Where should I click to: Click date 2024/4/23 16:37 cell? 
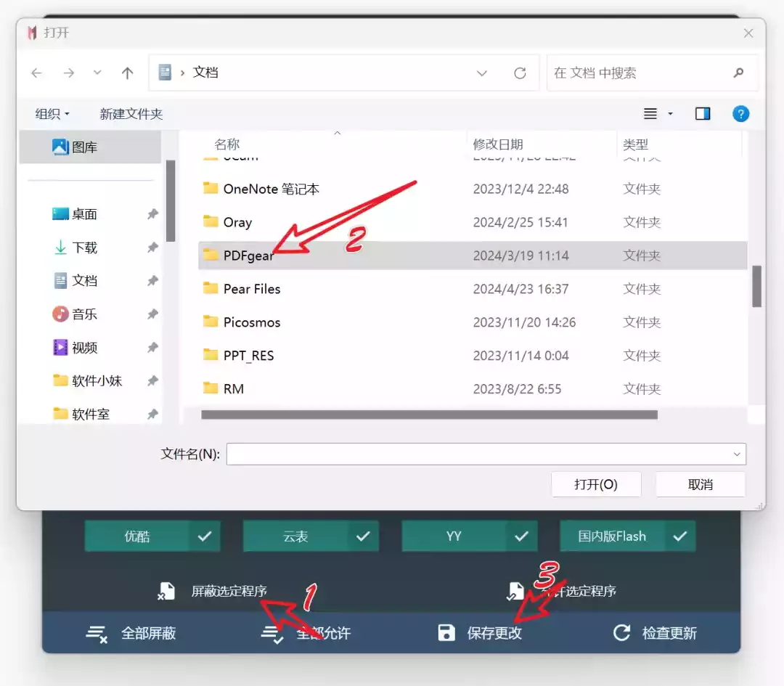(x=520, y=289)
